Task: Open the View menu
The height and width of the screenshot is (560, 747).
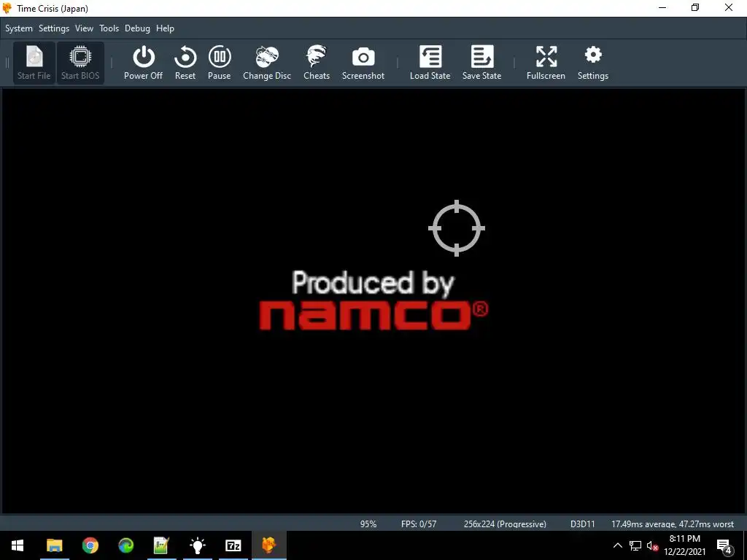Action: (85, 28)
